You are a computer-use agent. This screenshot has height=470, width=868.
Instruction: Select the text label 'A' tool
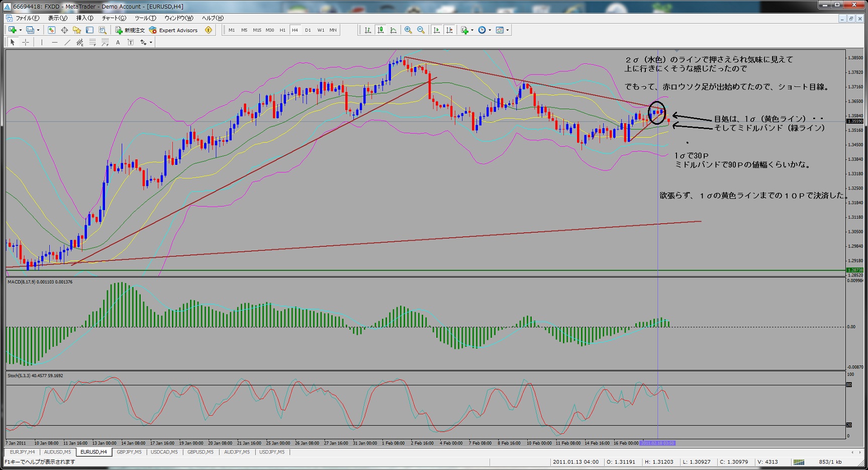[118, 43]
